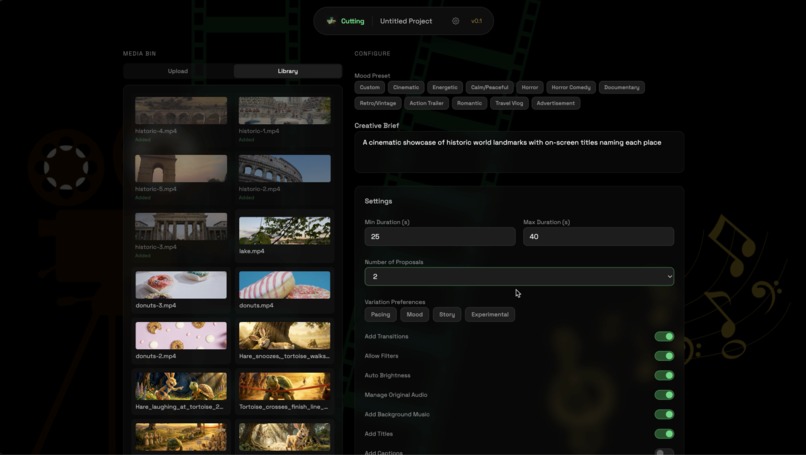Add the Hare_snoozes_tortoise_walks clip
This screenshot has width=806, height=455.
click(284, 340)
